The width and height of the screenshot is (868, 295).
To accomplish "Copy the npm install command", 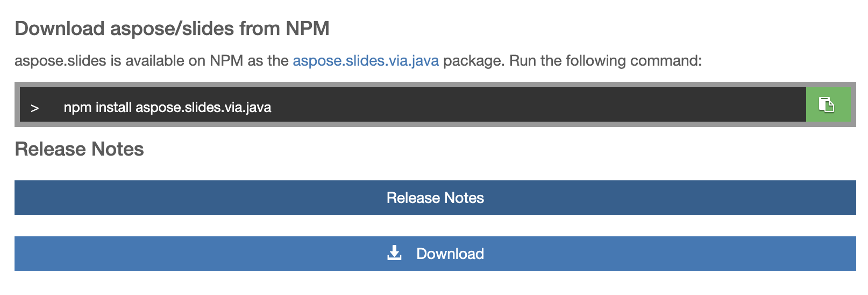I will (827, 104).
